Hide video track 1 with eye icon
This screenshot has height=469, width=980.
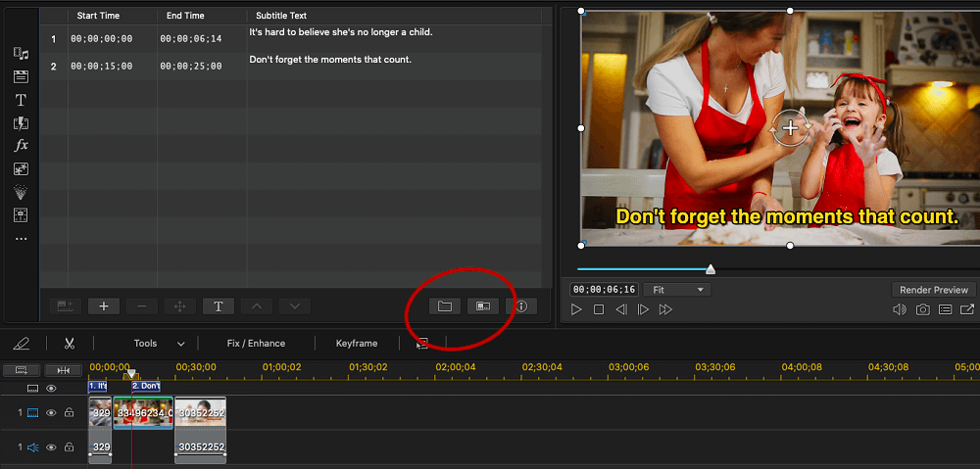click(x=51, y=412)
